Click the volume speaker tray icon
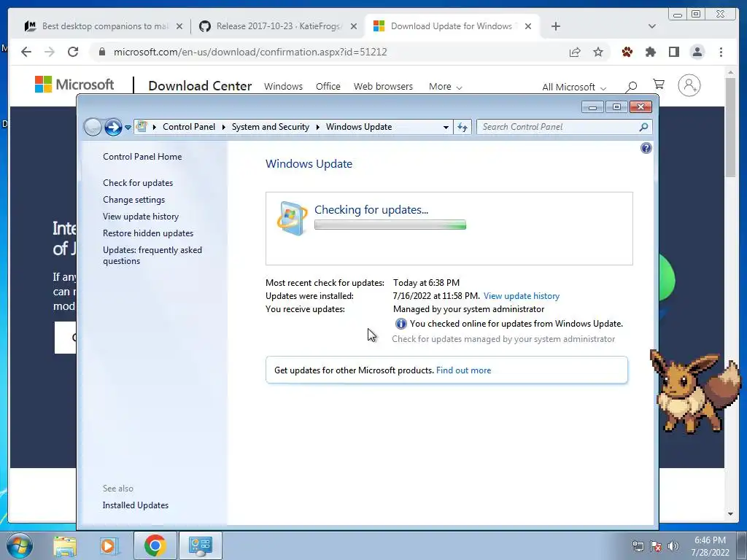Image resolution: width=747 pixels, height=560 pixels. [673, 546]
